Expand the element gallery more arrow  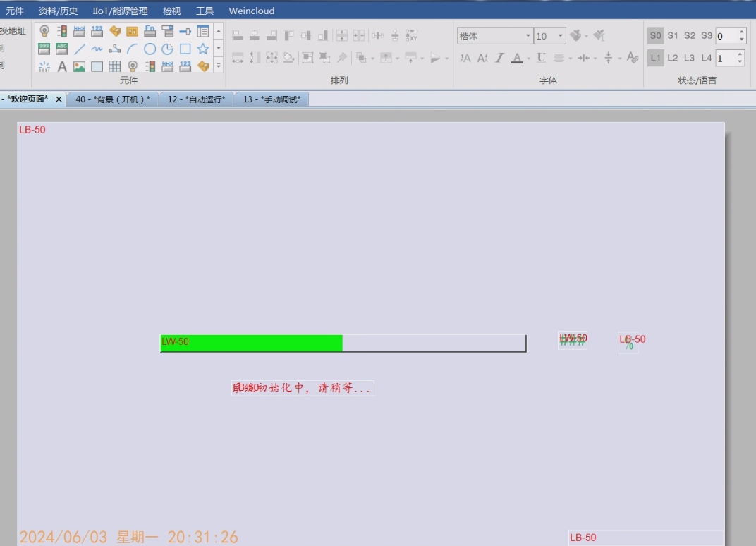coord(218,66)
